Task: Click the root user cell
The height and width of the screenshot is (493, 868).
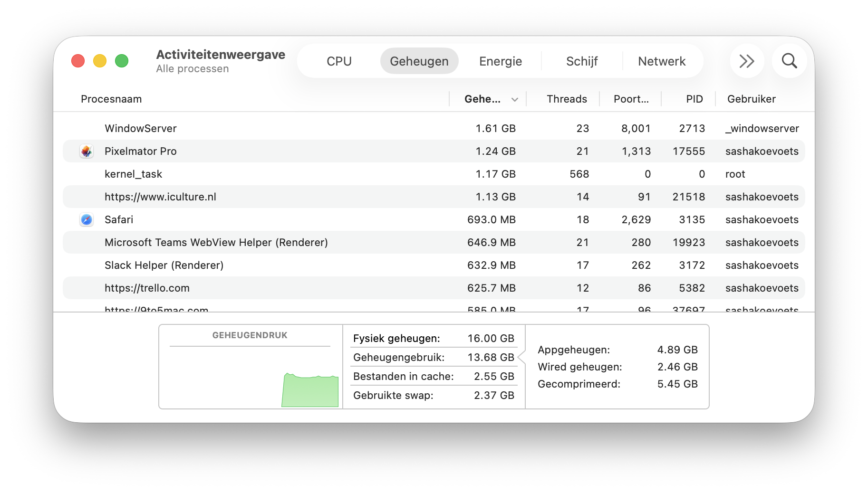Action: 735,174
